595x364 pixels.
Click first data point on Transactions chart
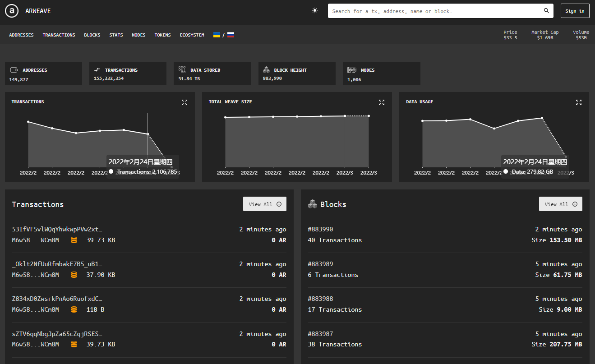tap(28, 122)
